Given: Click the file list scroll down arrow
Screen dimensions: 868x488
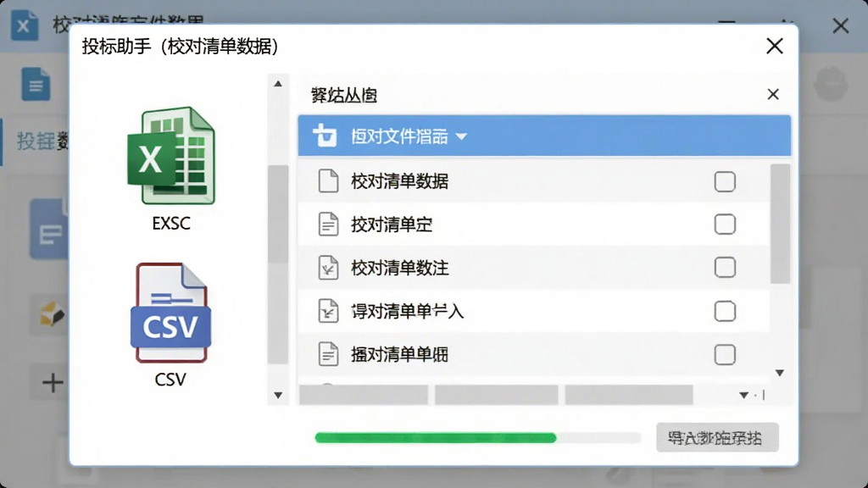Looking at the screenshot, I should pyautogui.click(x=780, y=373).
